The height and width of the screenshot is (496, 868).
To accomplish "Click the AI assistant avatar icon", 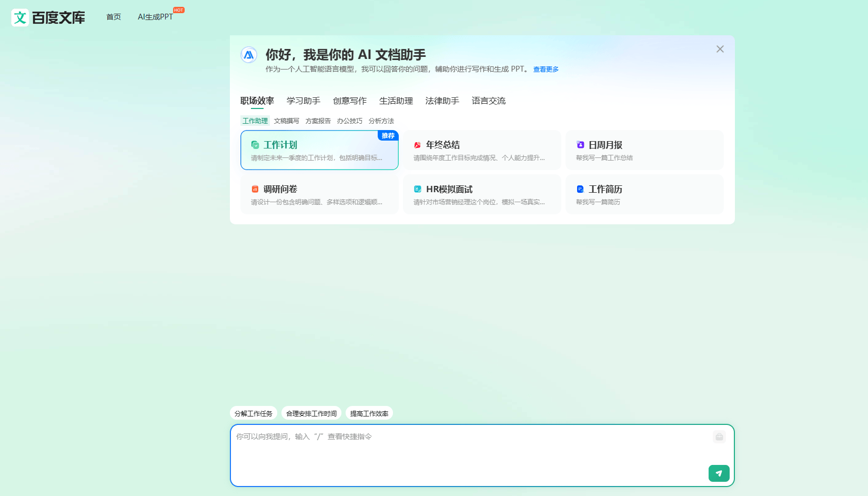I will coord(248,55).
